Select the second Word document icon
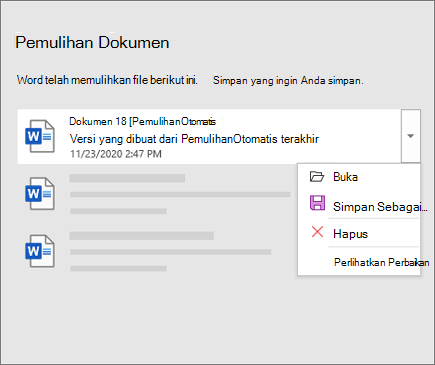Viewport: 435px width, 365px height. tap(40, 194)
